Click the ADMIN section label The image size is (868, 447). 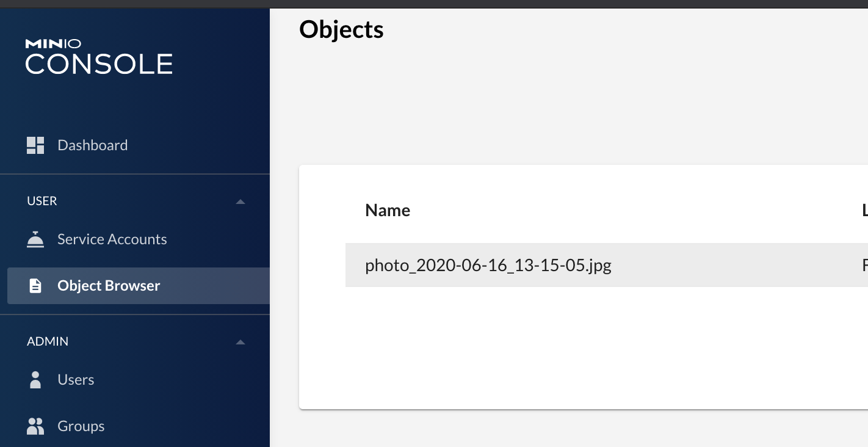click(x=48, y=341)
